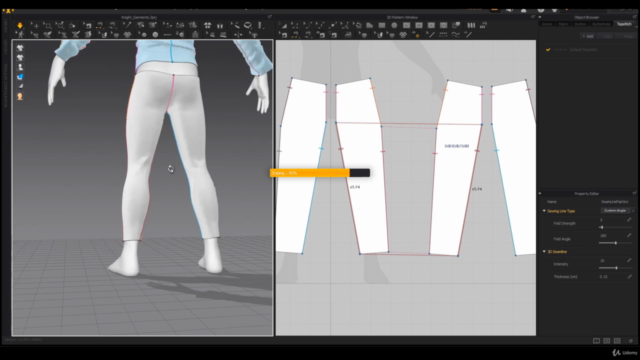Screen dimensions: 640x360
Task: Collapse the Property Editor panel arrow
Action: point(540,193)
